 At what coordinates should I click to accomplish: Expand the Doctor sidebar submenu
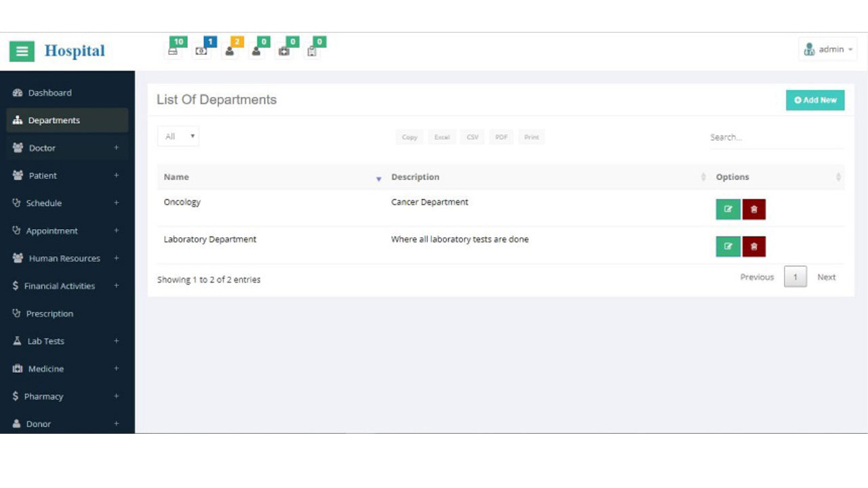[x=68, y=148]
